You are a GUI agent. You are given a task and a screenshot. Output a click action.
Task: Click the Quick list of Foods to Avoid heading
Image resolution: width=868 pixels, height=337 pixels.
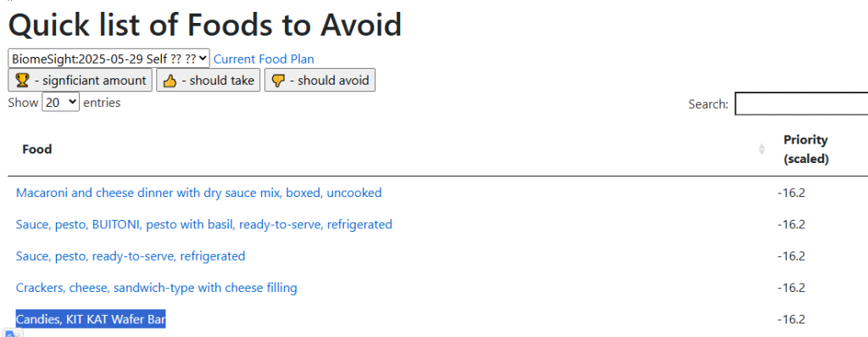205,25
